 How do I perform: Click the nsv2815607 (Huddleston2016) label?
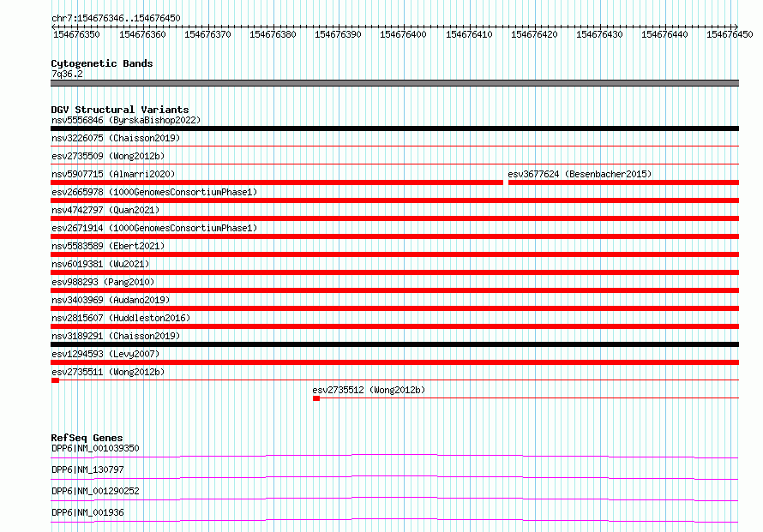[121, 318]
